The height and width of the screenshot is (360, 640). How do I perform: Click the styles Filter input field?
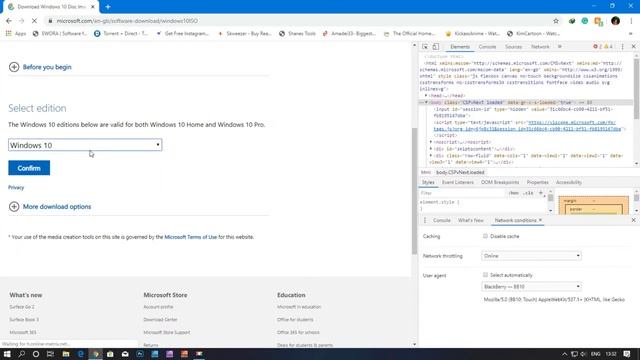pyautogui.click(x=462, y=193)
